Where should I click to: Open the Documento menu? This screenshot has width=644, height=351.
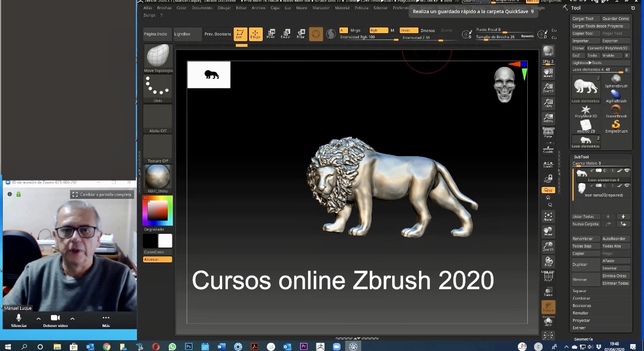click(x=202, y=8)
